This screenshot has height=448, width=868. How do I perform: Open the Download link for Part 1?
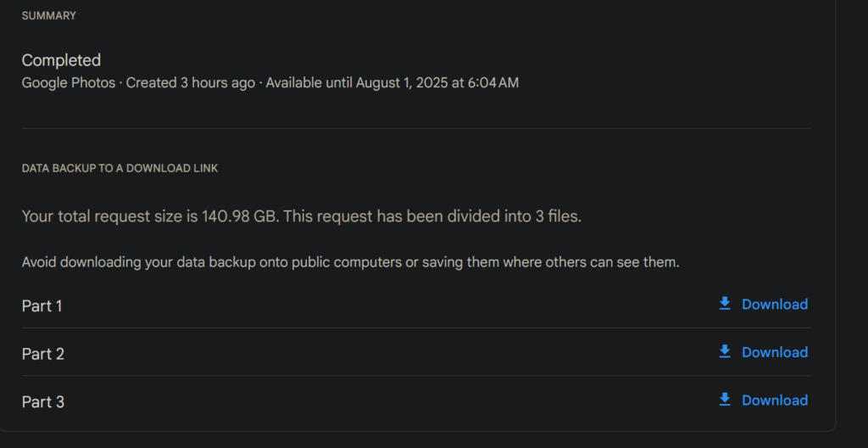point(775,305)
